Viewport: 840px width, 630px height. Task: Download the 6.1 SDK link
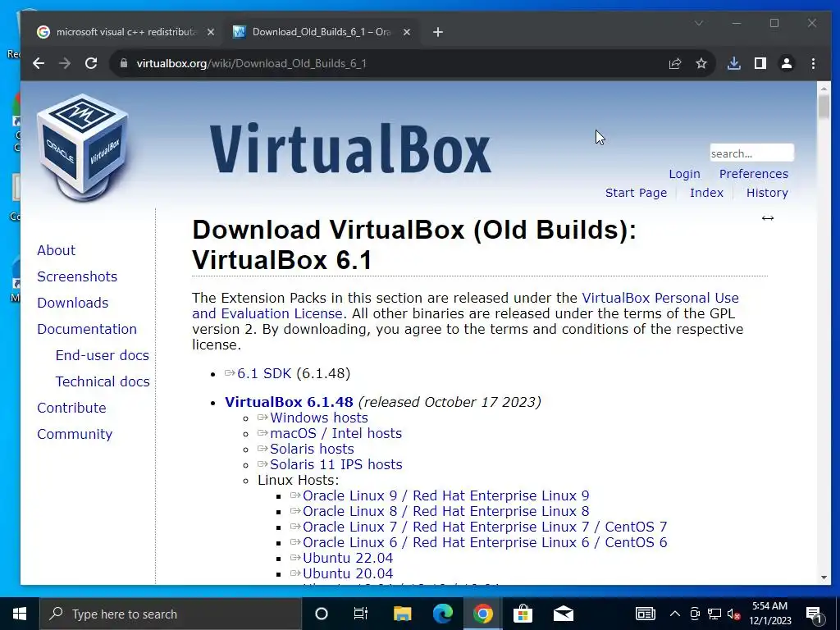click(x=264, y=373)
